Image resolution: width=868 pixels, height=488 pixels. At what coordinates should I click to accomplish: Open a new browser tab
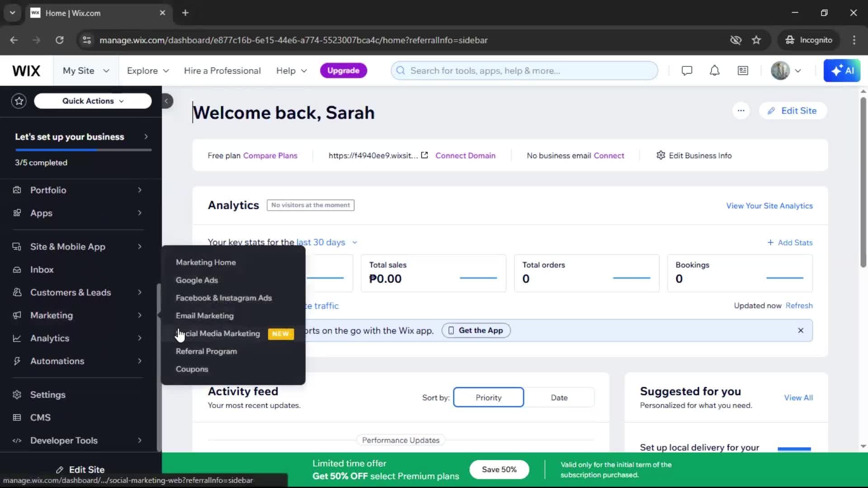tap(185, 13)
